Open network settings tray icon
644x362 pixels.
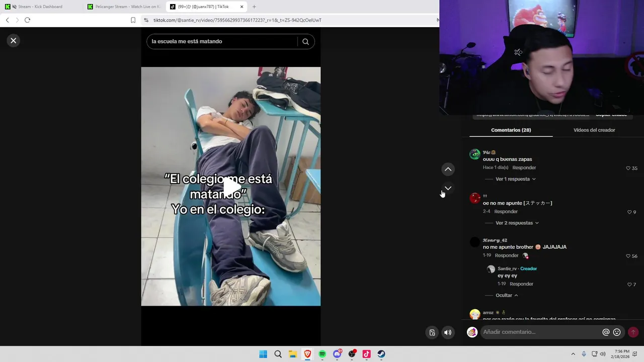click(x=594, y=354)
